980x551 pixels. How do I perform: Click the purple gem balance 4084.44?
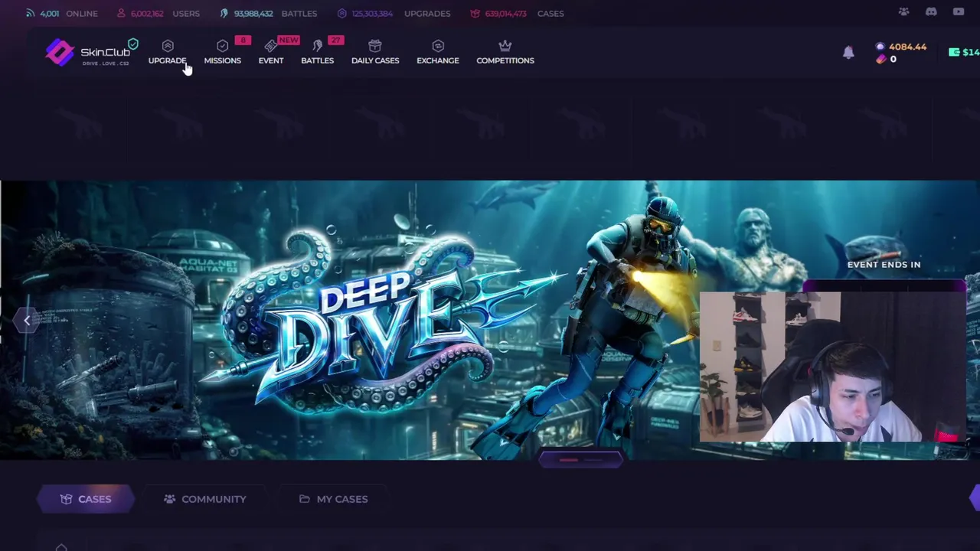coord(901,47)
